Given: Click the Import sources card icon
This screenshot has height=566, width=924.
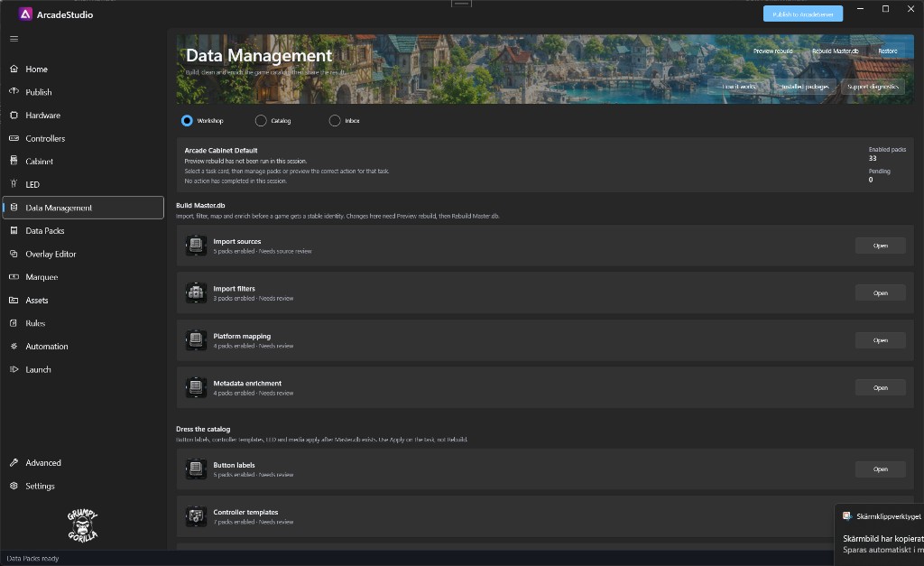Looking at the screenshot, I should tap(196, 246).
